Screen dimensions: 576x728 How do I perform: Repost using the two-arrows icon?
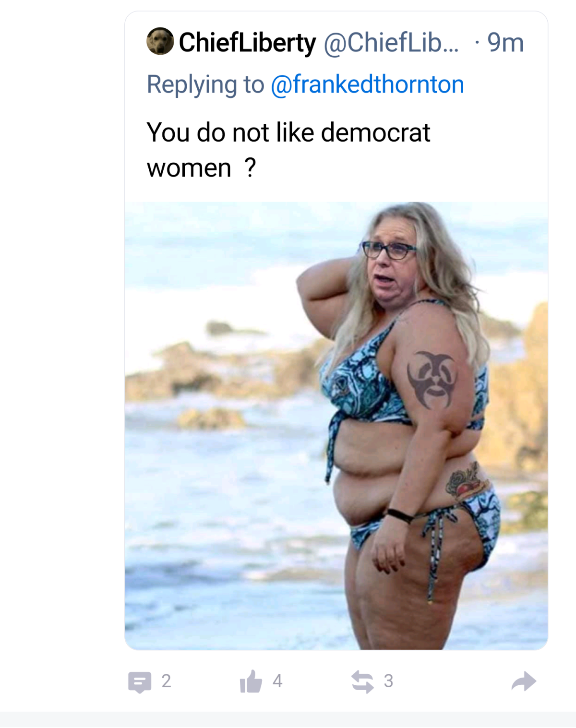pyautogui.click(x=362, y=682)
